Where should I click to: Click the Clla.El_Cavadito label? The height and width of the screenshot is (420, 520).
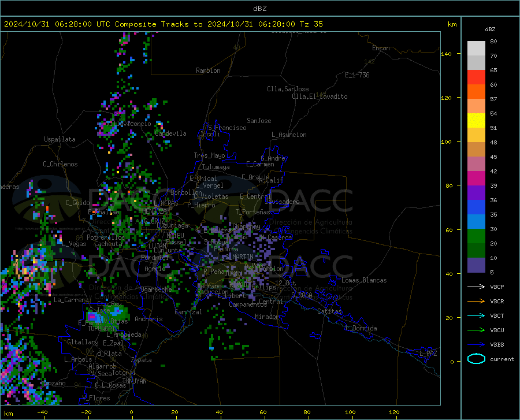point(320,96)
